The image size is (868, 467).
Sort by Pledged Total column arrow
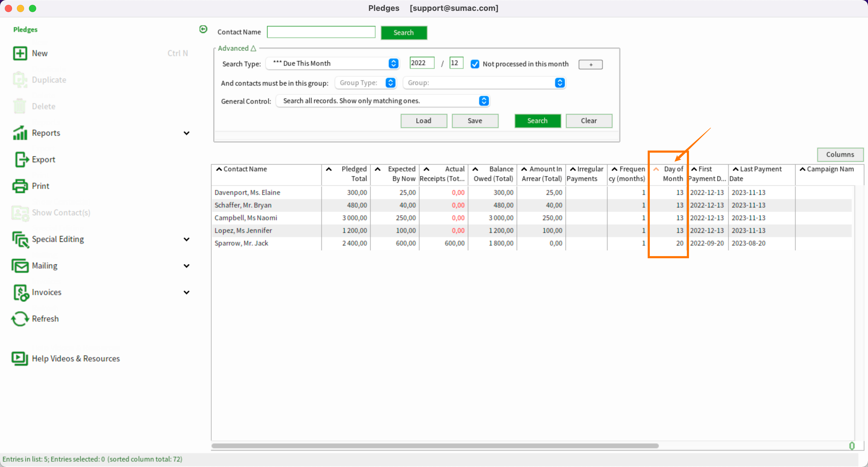329,169
